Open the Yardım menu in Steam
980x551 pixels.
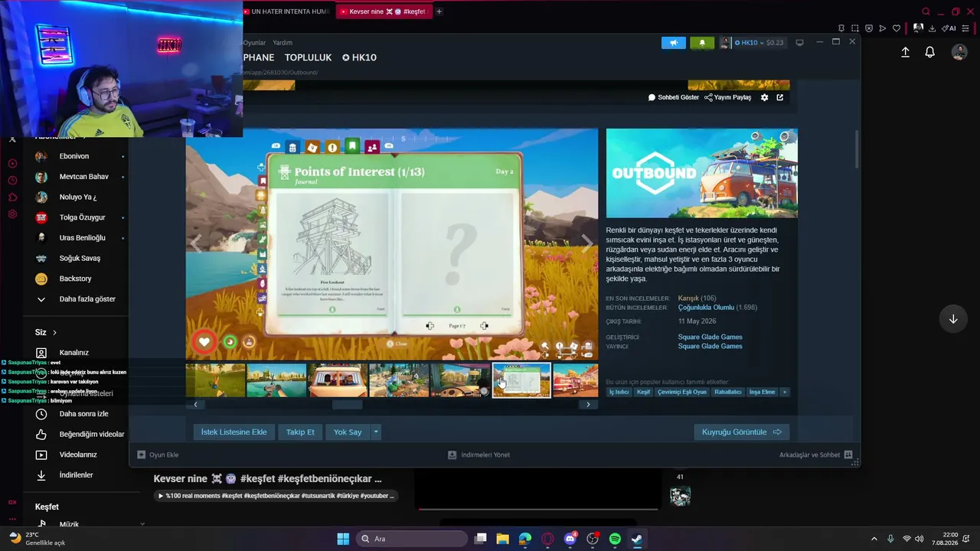tap(283, 43)
